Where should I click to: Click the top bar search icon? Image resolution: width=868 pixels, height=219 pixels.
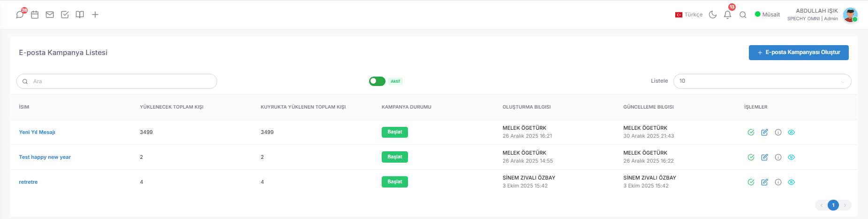[x=743, y=15]
